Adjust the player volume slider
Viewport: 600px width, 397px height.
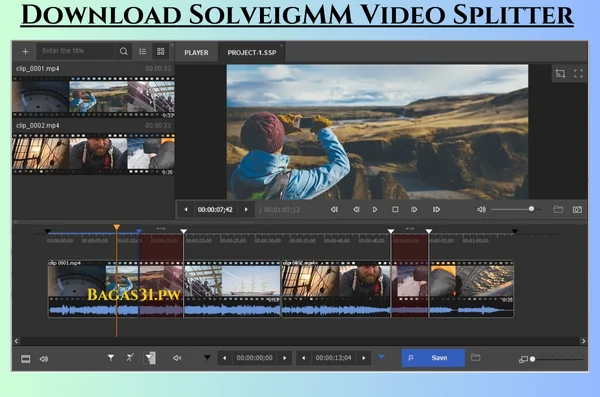pyautogui.click(x=516, y=209)
